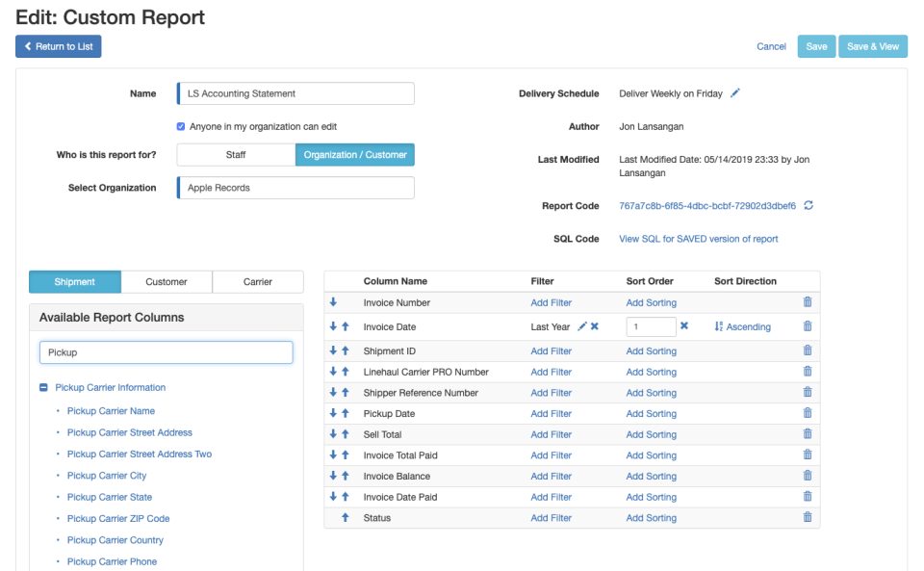The width and height of the screenshot is (924, 571).
Task: Switch to the Shipment tab
Action: point(75,282)
